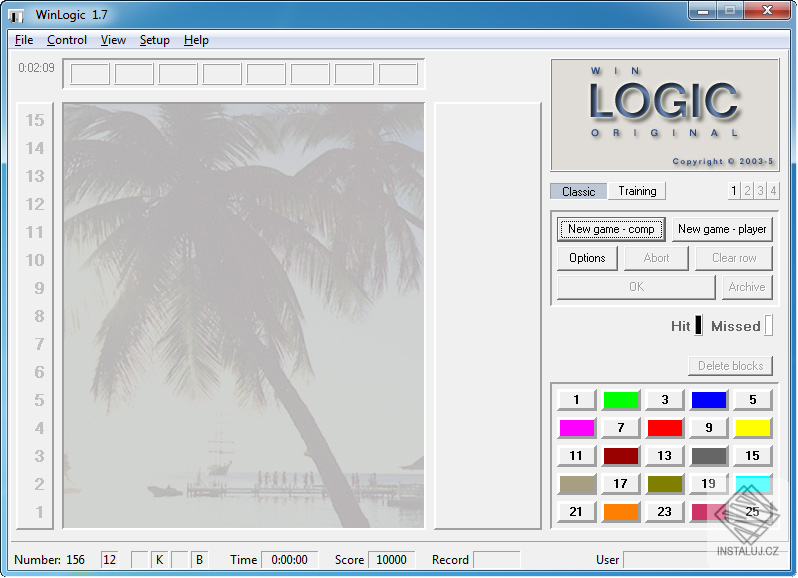Pick the olive color block
The width and height of the screenshot is (798, 578).
pyautogui.click(x=665, y=484)
